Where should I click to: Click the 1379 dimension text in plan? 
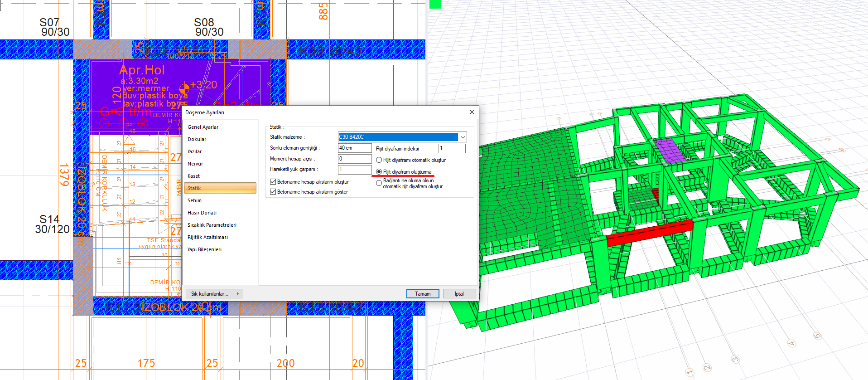(64, 175)
